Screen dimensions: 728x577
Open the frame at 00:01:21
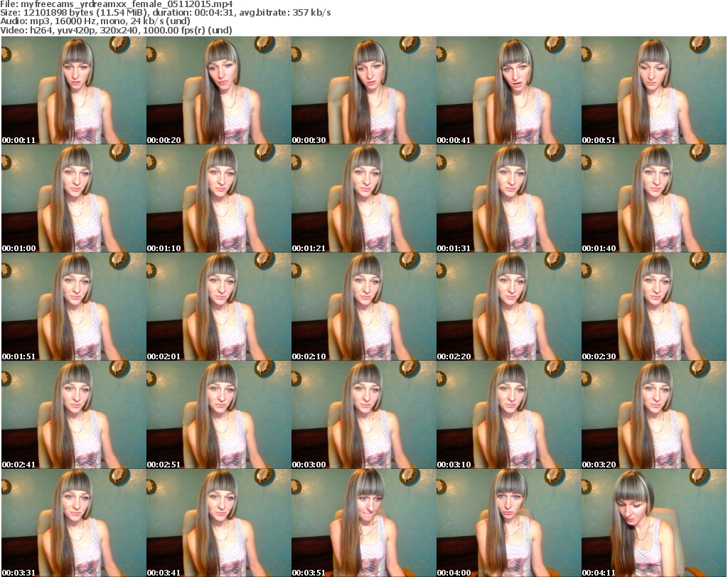coord(363,198)
